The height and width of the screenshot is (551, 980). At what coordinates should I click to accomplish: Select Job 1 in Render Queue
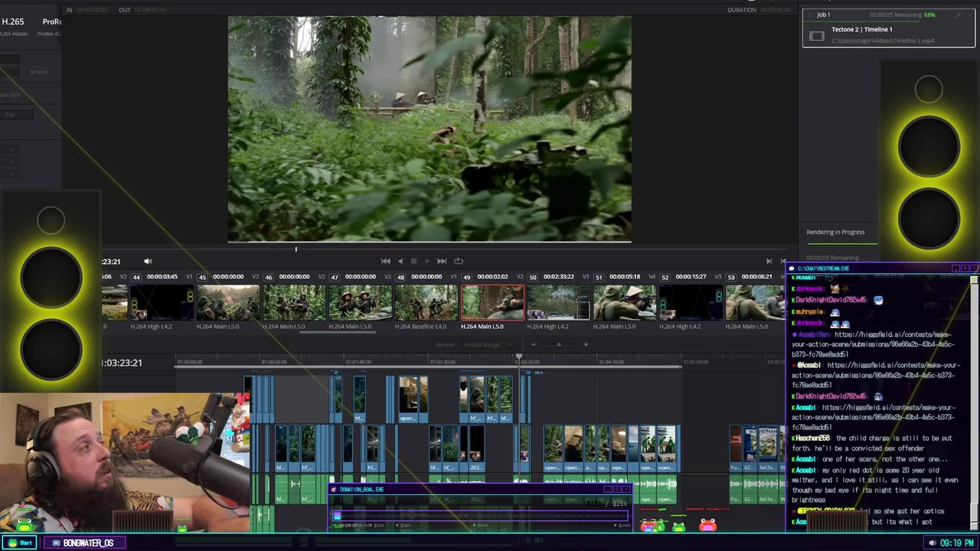point(889,28)
